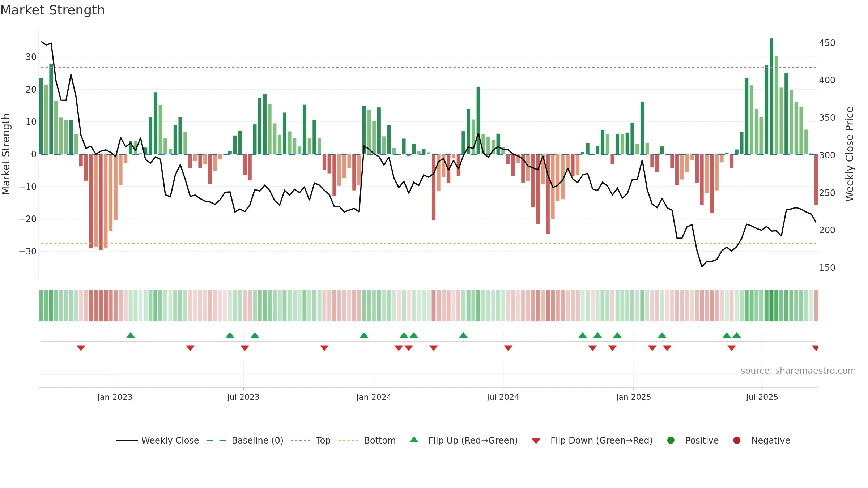
Task: Click the Weekly Close Price axis title
Action: point(850,154)
